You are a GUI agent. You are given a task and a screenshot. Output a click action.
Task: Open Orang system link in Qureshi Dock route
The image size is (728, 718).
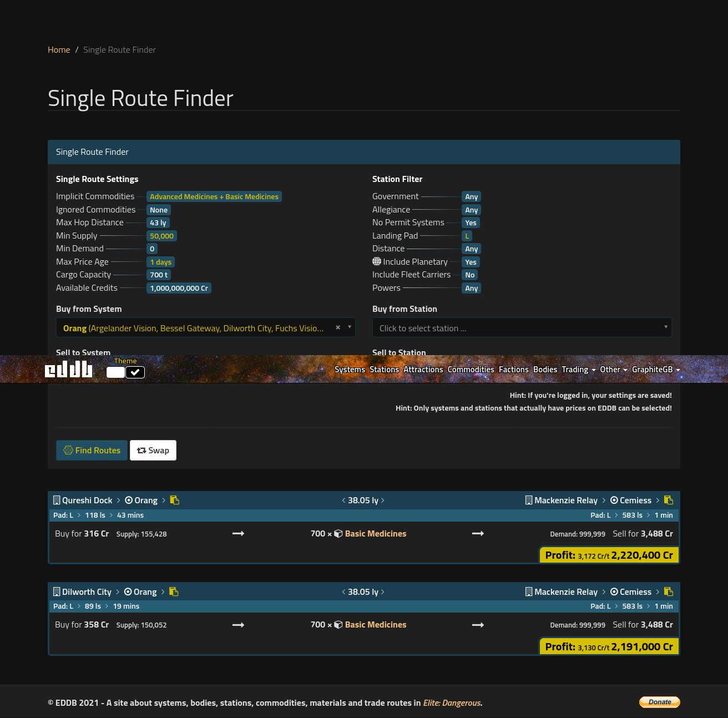[x=146, y=500]
